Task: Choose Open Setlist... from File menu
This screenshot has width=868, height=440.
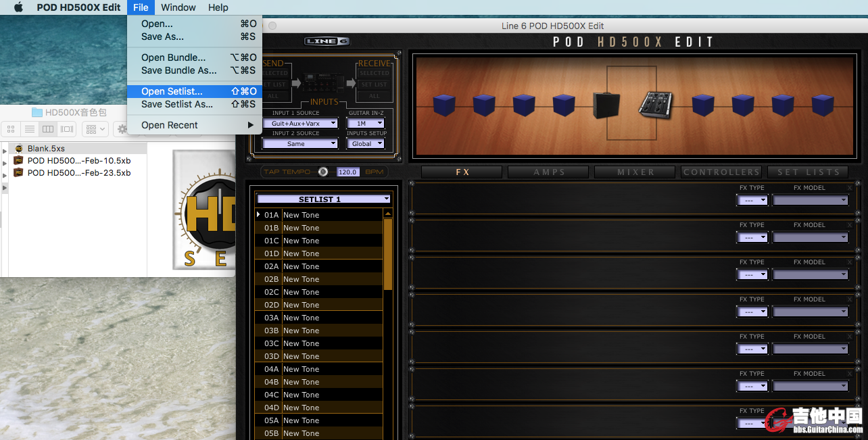Action: 195,91
